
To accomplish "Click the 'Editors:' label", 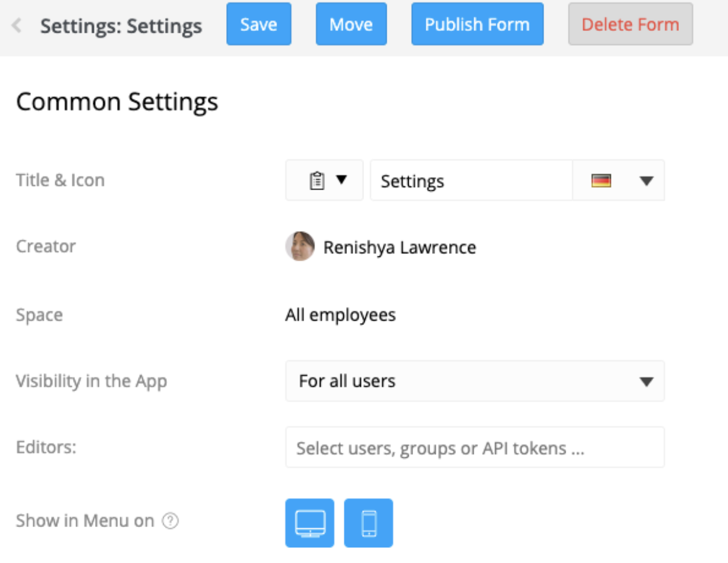I will pyautogui.click(x=46, y=447).
